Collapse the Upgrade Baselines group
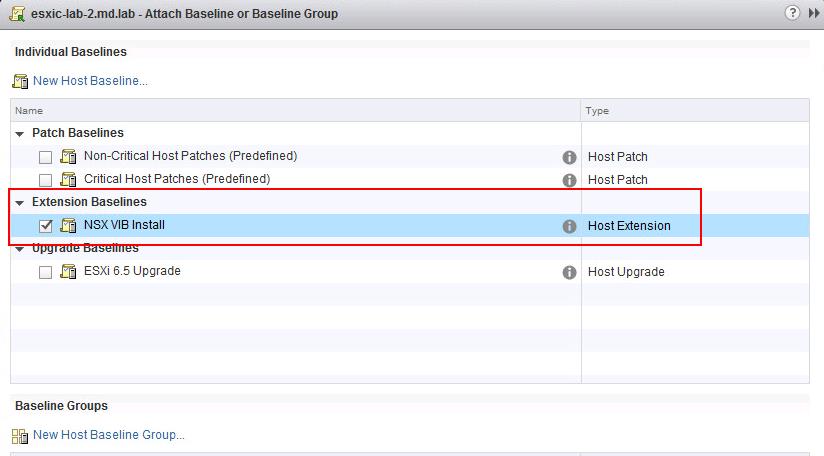The image size is (824, 456). click(20, 249)
